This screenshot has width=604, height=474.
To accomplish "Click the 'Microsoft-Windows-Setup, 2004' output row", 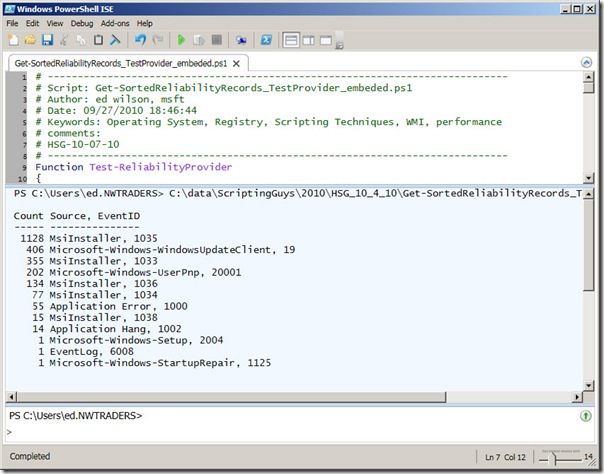I will 131,340.
